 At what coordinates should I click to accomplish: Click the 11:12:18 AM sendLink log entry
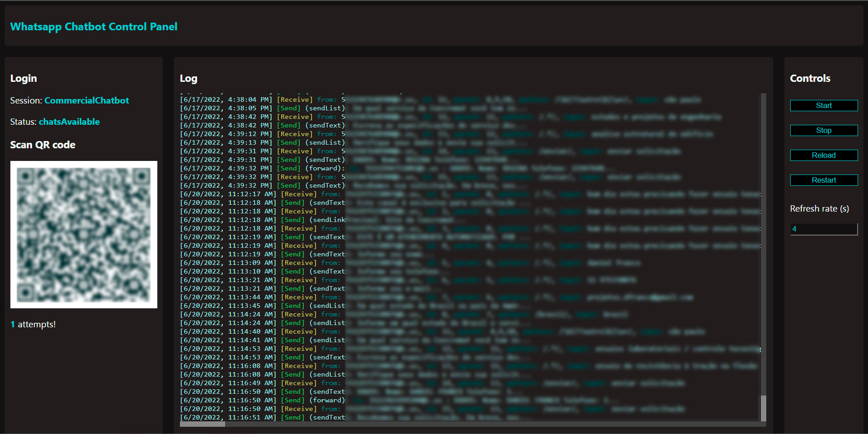click(262, 220)
